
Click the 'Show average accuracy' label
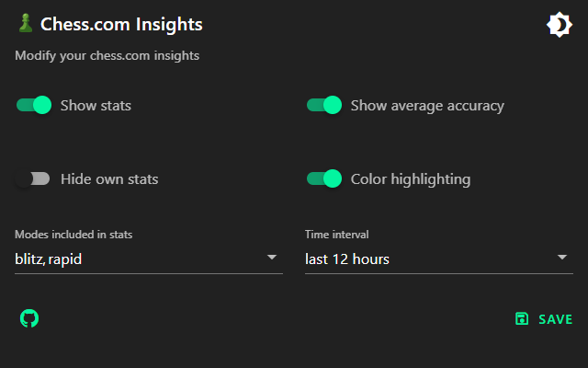(427, 106)
